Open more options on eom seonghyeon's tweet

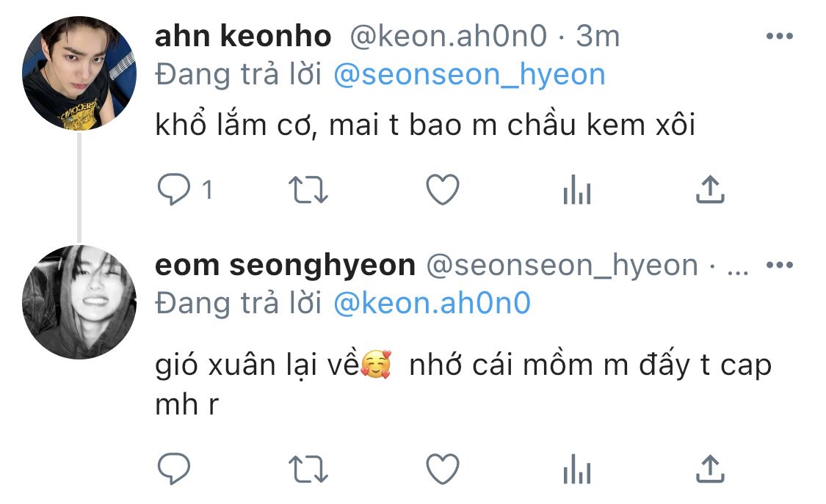[x=779, y=265]
